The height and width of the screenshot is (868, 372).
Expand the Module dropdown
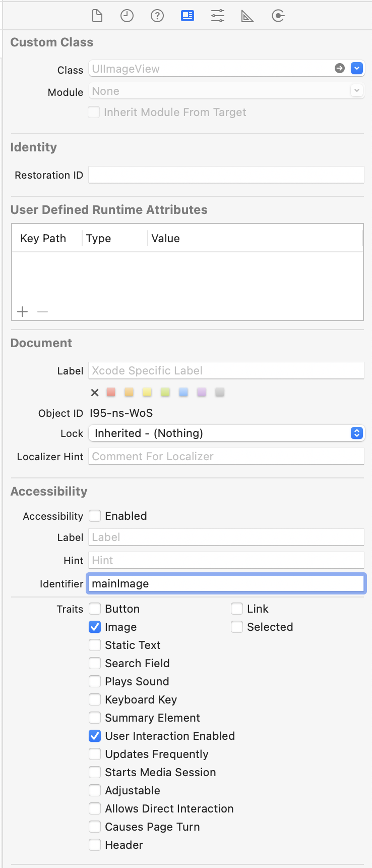point(357,91)
